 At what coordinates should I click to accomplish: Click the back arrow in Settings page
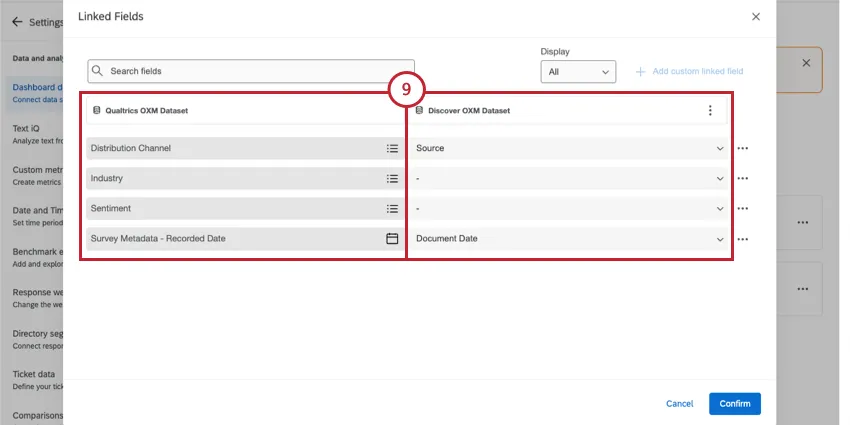pyautogui.click(x=17, y=22)
